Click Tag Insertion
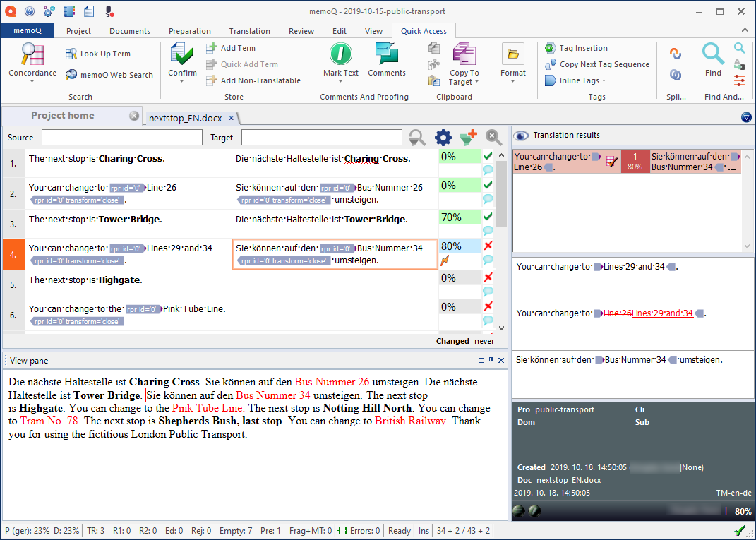This screenshot has width=756, height=540. [576, 48]
